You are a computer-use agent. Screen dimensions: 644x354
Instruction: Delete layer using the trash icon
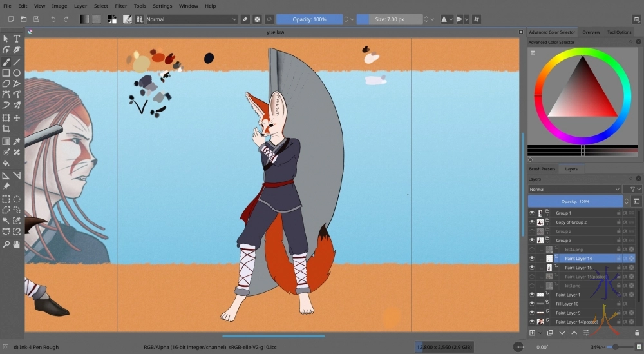pos(637,333)
